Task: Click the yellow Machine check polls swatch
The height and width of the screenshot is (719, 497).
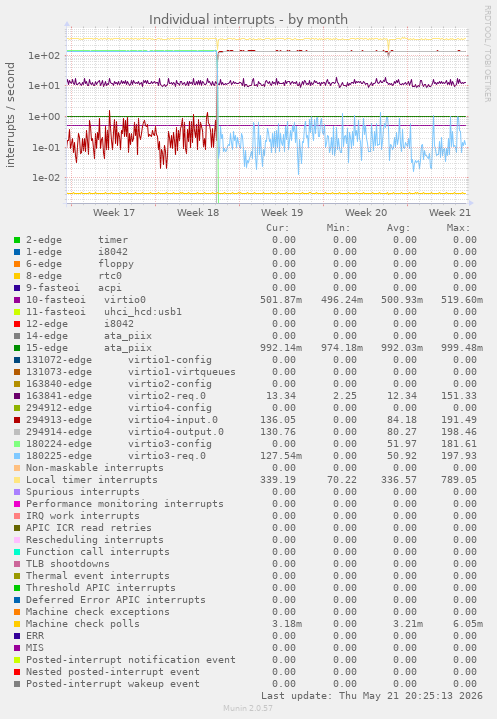Action: (x=17, y=624)
